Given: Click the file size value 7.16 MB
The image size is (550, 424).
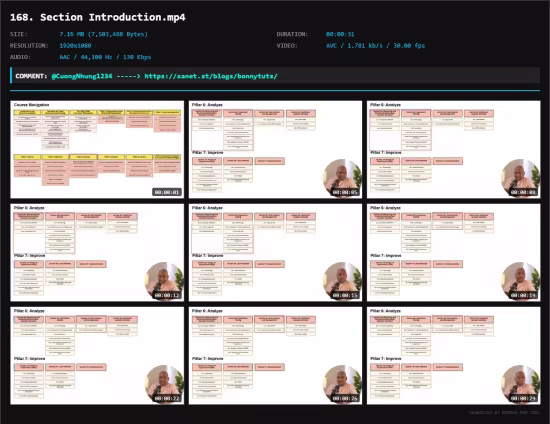Looking at the screenshot, I should 103,34.
